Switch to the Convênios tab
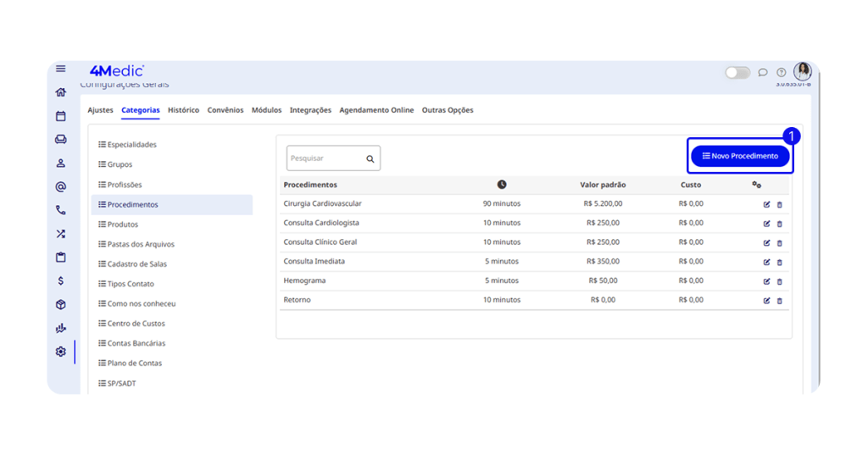Image resolution: width=868 pixels, height=455 pixels. pyautogui.click(x=225, y=110)
